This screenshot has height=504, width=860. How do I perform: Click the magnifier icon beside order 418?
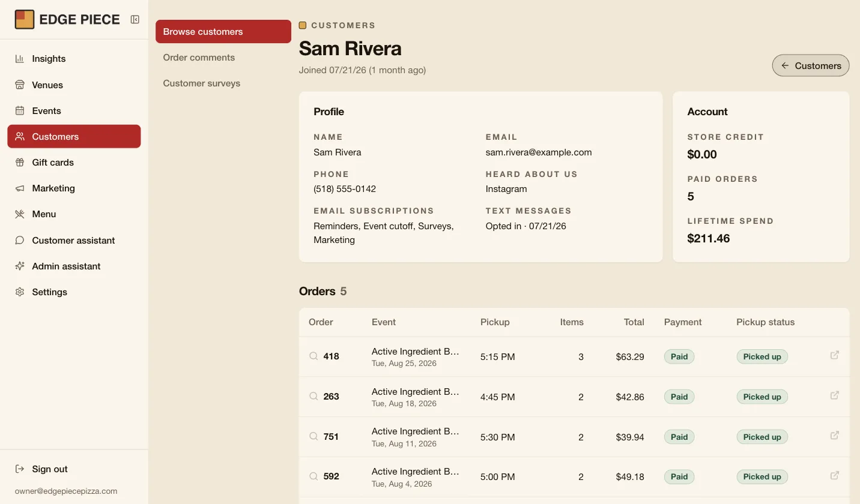(313, 356)
